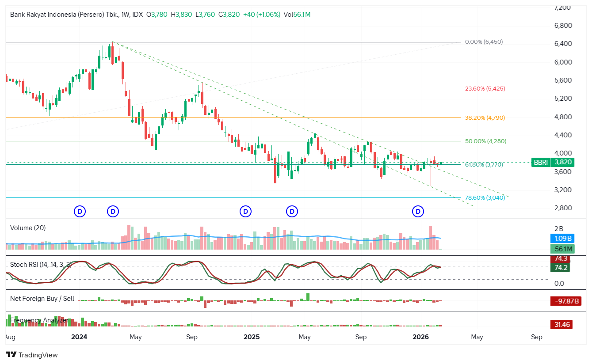Image resolution: width=592 pixels, height=364 pixels.
Task: Click the -97.87B net foreign value tag
Action: point(565,301)
